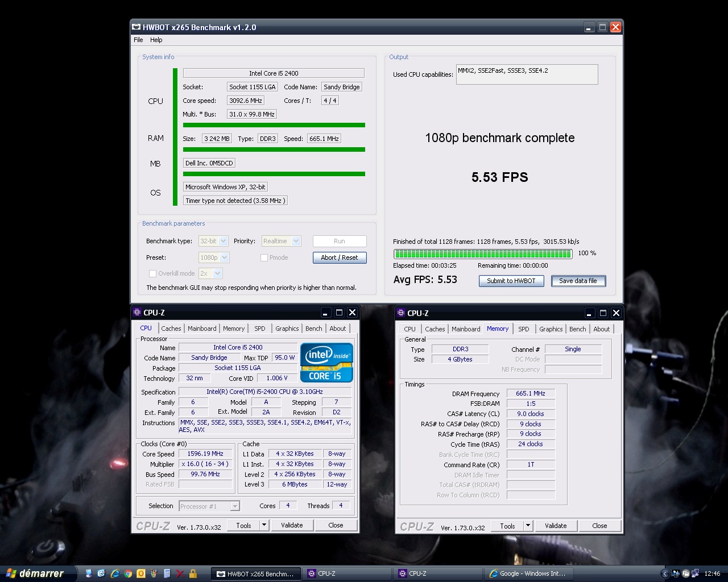Click the taskbar clock showing 12:46

pyautogui.click(x=712, y=573)
